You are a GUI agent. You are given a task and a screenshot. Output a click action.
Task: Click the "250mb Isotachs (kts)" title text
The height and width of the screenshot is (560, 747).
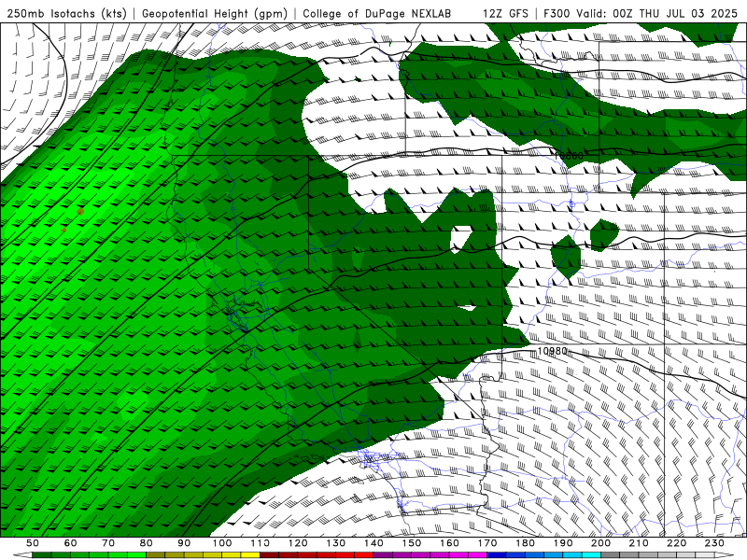point(66,13)
